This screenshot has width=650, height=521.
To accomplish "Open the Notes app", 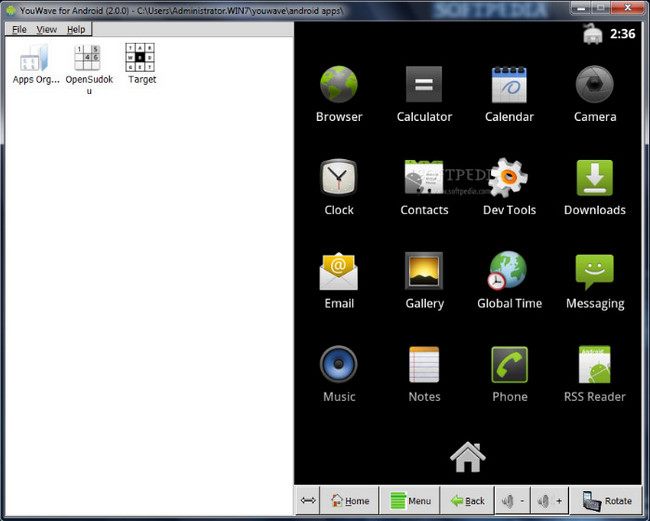I will (424, 365).
